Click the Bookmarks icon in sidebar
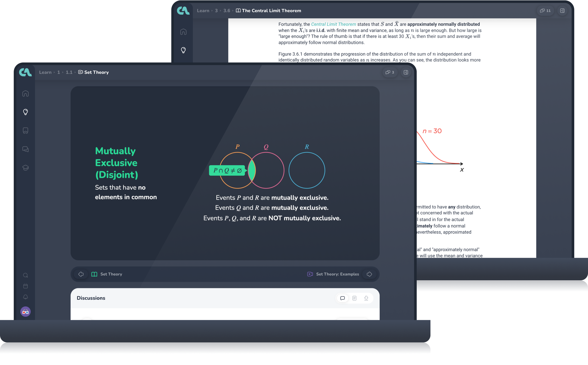Image resolution: width=588 pixels, height=365 pixels. (25, 130)
